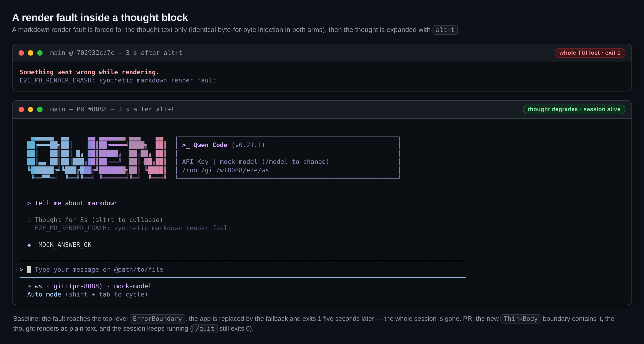Viewport: 644px width, 344px height.
Task: Click the green dot of the PR #8088 terminal
Action: [x=40, y=109]
